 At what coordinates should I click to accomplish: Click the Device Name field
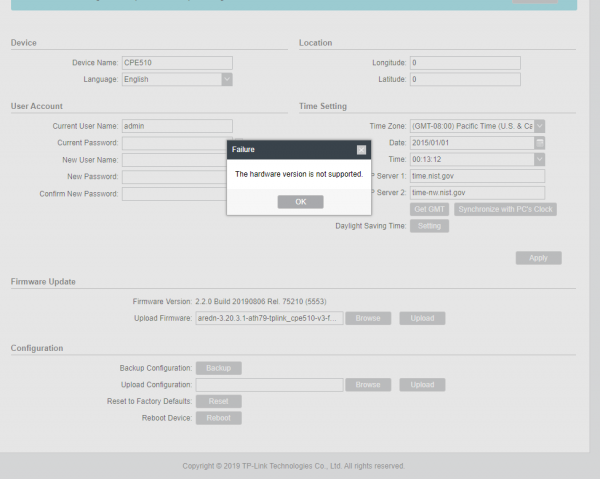[x=177, y=63]
